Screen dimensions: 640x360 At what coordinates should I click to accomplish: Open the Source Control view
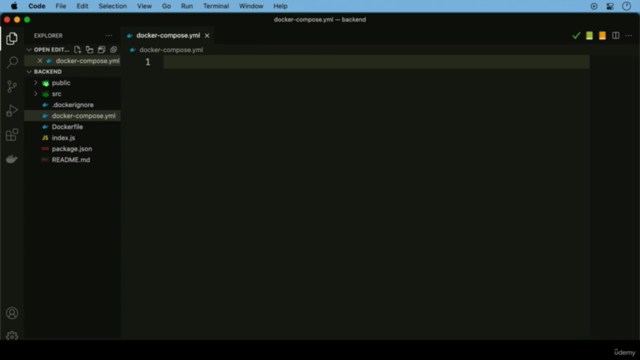tap(12, 86)
